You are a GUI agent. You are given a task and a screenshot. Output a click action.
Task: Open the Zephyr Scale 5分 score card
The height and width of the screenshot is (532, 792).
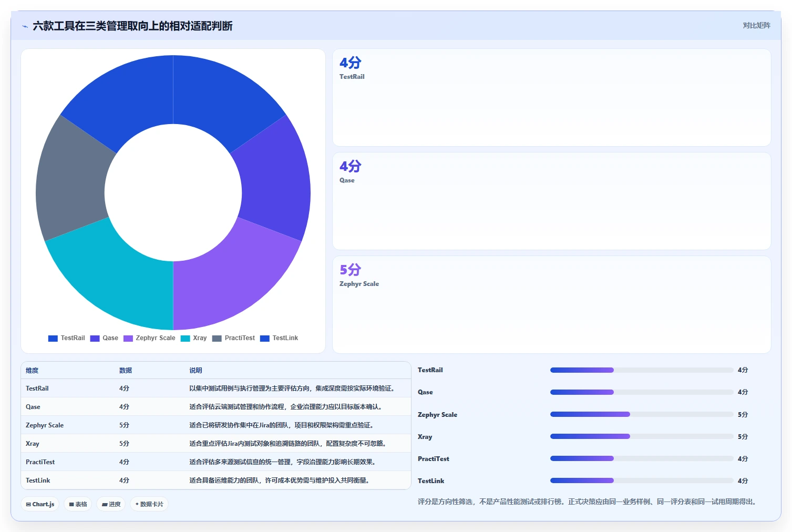pyautogui.click(x=552, y=305)
